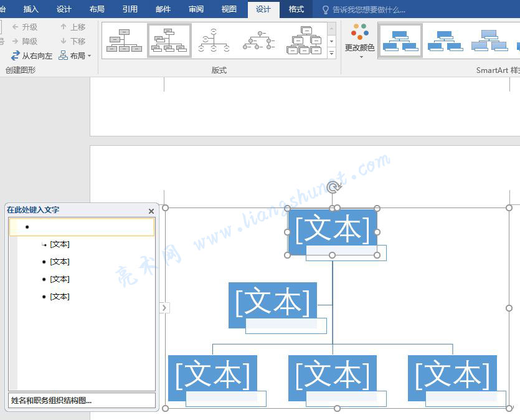
Task: Click the 升级 promote button
Action: (x=25, y=27)
